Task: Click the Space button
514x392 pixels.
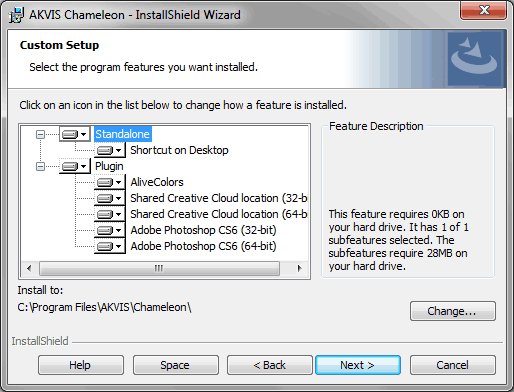Action: pos(176,365)
